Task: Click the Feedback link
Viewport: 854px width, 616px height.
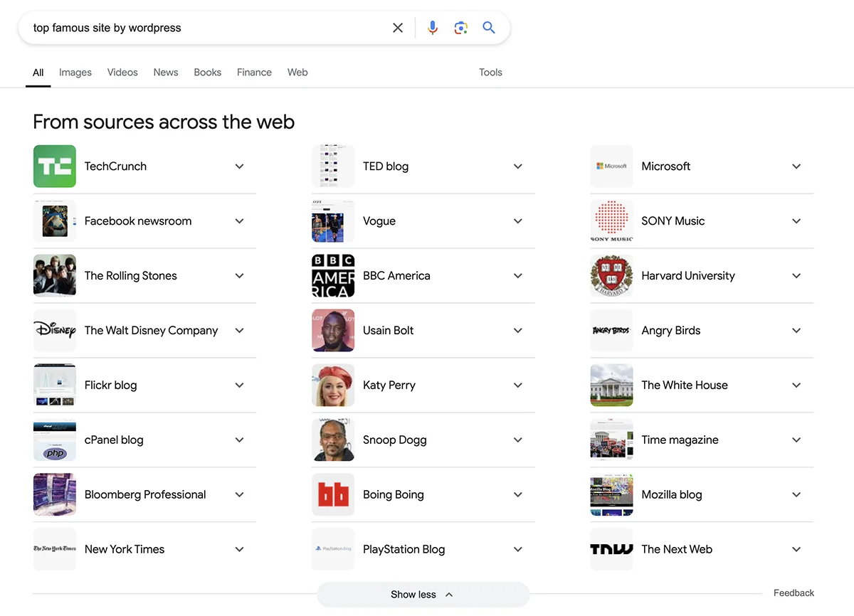Action: tap(794, 593)
